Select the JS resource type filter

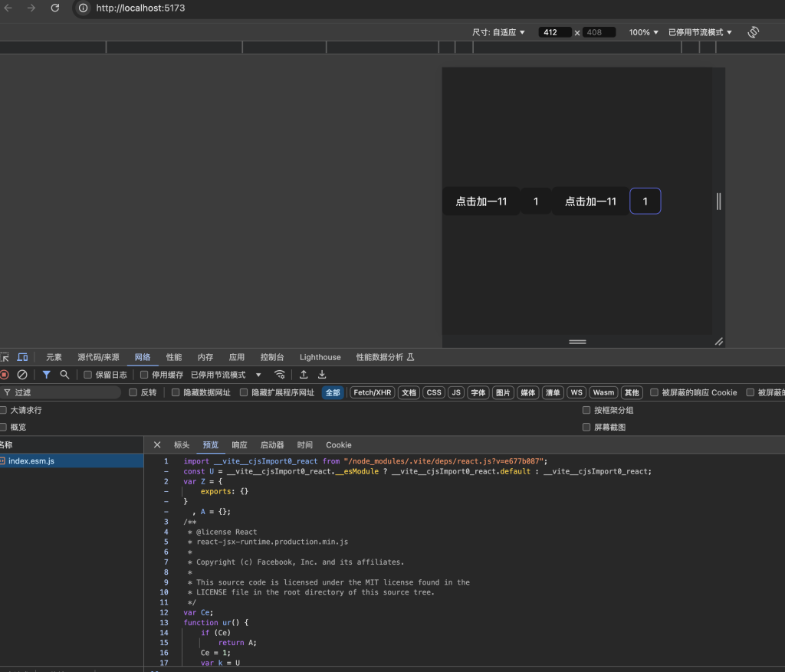456,392
